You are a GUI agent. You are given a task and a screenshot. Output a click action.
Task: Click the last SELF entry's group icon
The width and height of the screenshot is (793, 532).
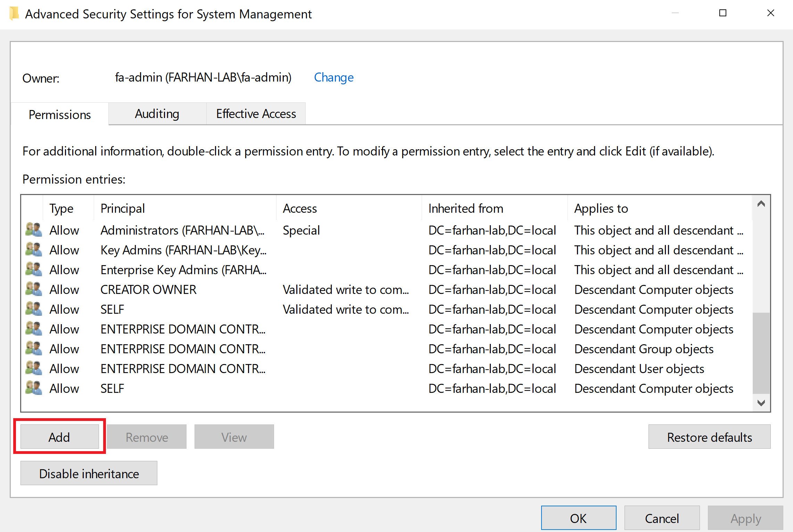click(34, 388)
